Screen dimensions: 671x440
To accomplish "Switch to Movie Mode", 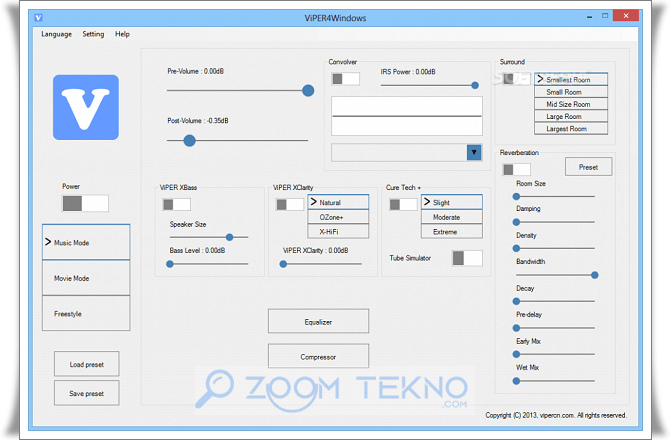I will pyautogui.click(x=86, y=278).
